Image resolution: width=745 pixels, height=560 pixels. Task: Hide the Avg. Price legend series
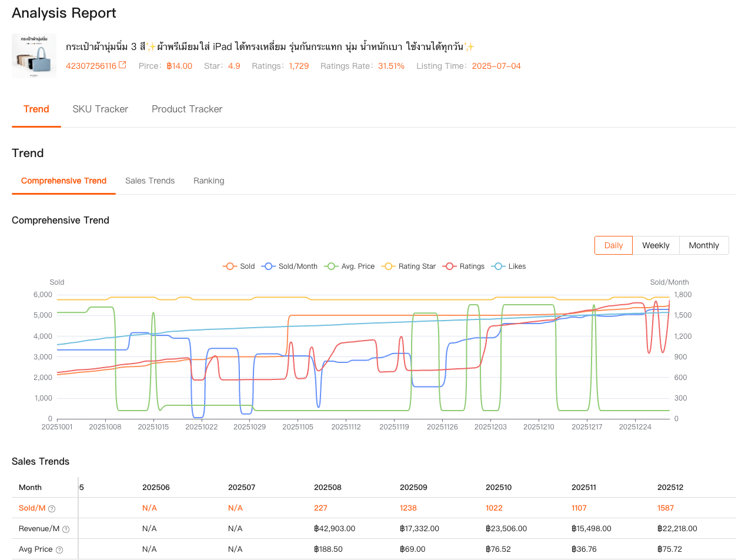point(350,266)
